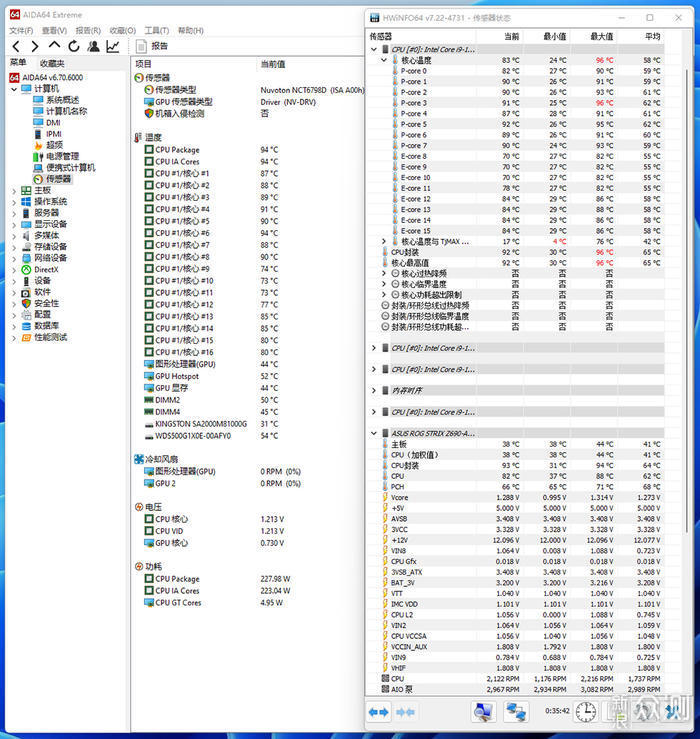Collapse the first CPU [#0] group in HWiNFO64
Screen dimensions: 700x739
click(x=374, y=49)
